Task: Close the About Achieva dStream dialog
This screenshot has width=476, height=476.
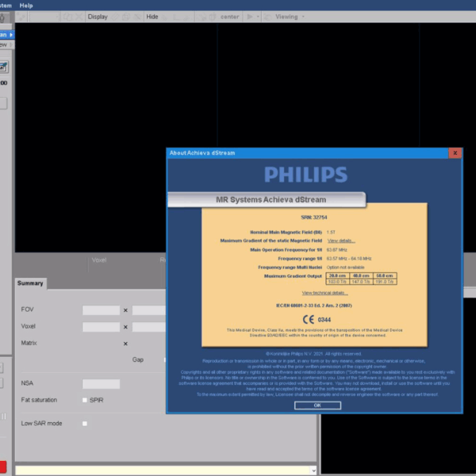Action: tap(455, 153)
